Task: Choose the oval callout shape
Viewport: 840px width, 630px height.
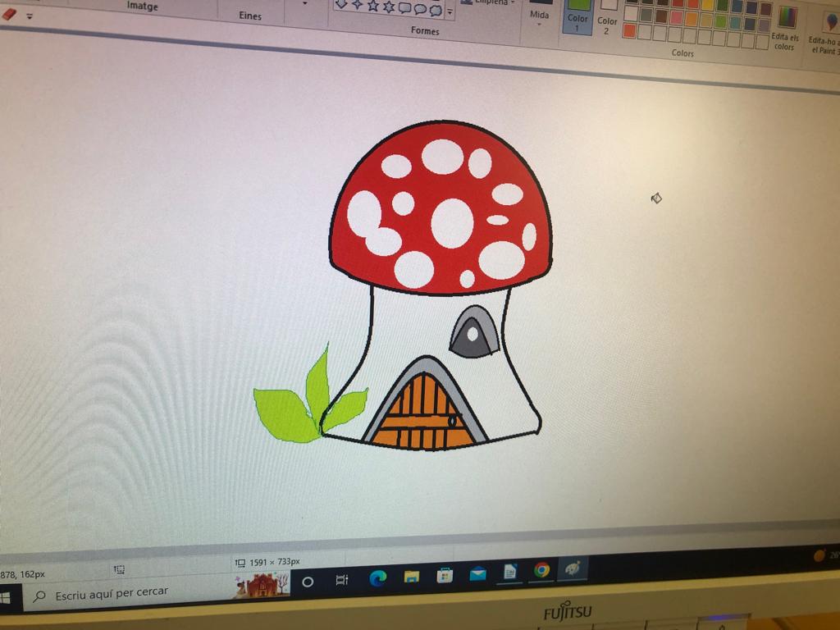Action: tap(420, 9)
